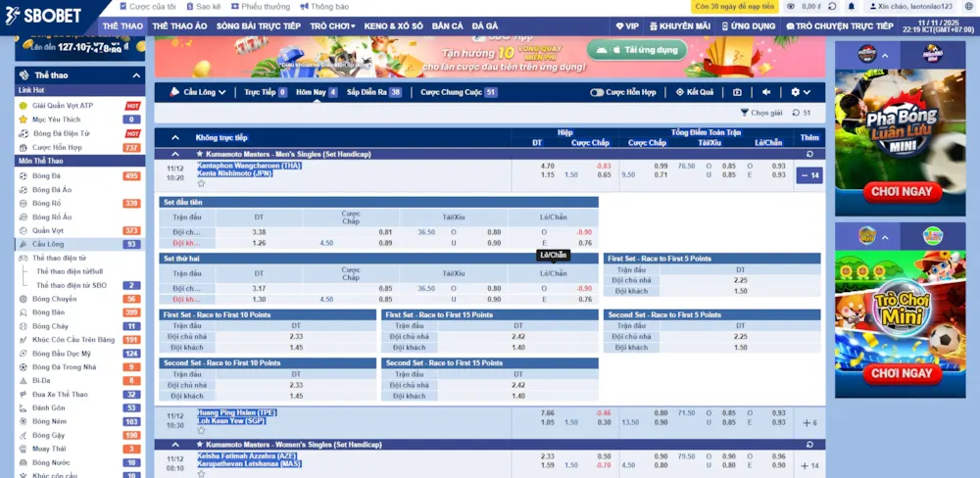The height and width of the screenshot is (478, 980).
Task: Click the SBOBET logo
Action: pyautogui.click(x=46, y=14)
